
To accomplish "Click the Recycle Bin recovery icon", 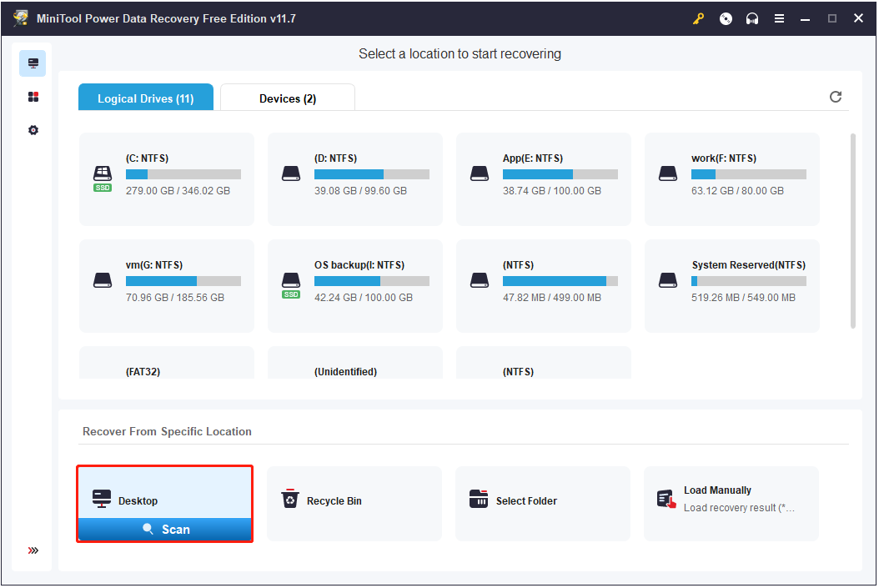I will 290,498.
